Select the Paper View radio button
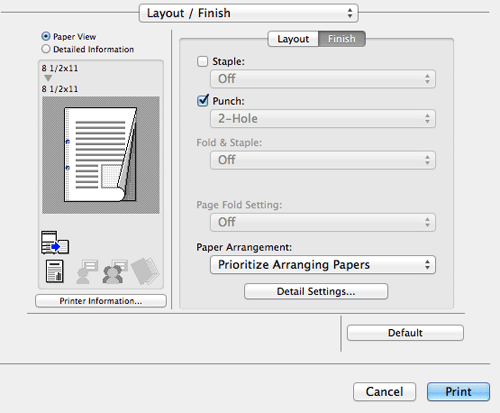Image resolution: width=500 pixels, height=413 pixels. 46,36
